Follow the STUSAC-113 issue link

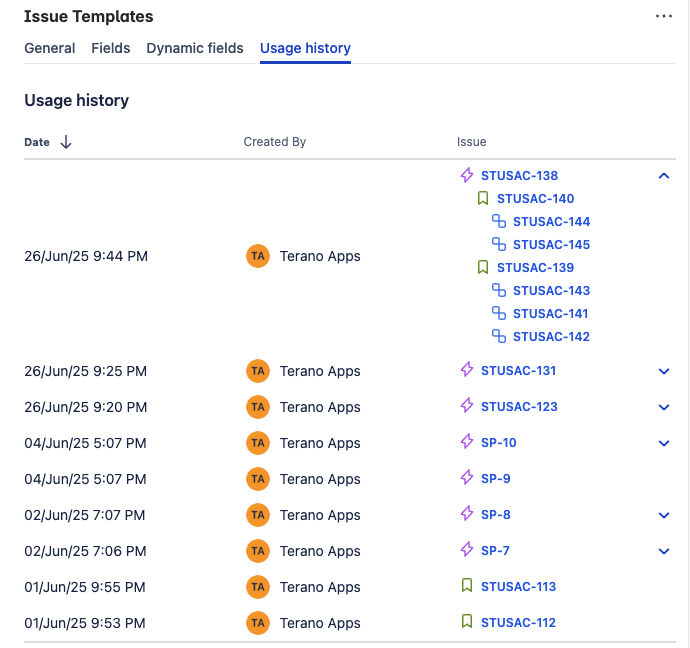518,587
